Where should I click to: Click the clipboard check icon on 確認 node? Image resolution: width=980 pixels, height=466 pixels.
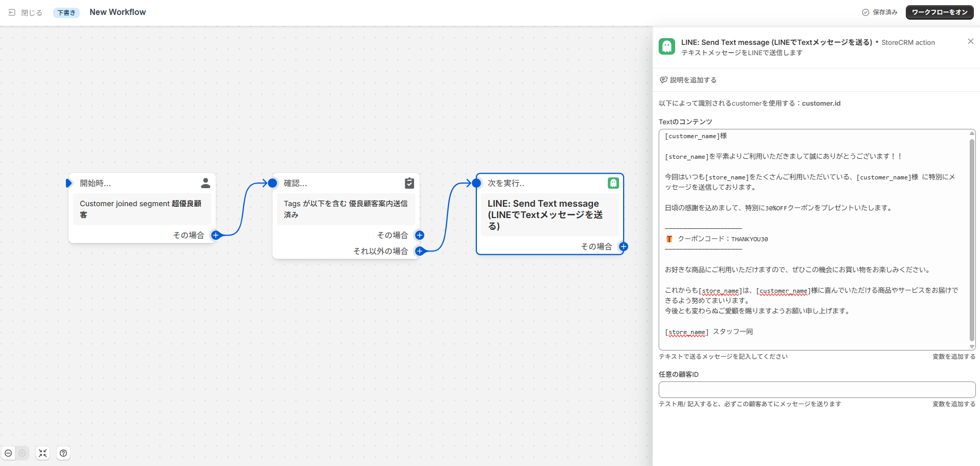(x=409, y=183)
